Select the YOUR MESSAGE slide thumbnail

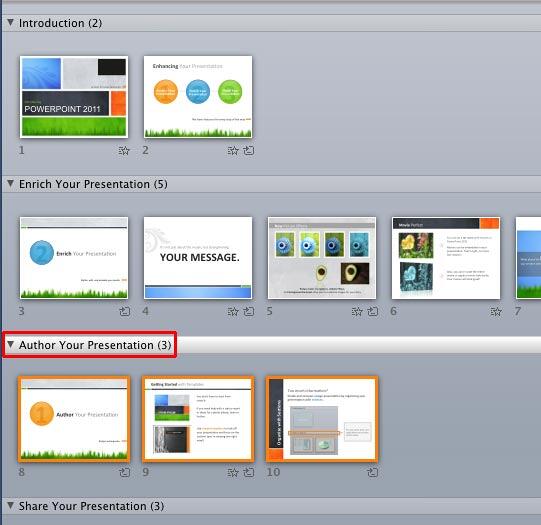[x=198, y=258]
